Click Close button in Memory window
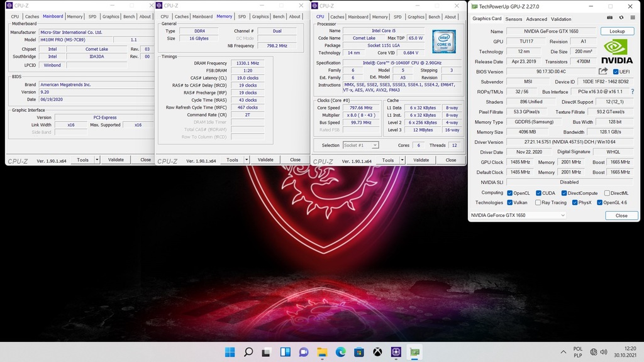Viewport: 644px width, 362px height. (x=295, y=160)
